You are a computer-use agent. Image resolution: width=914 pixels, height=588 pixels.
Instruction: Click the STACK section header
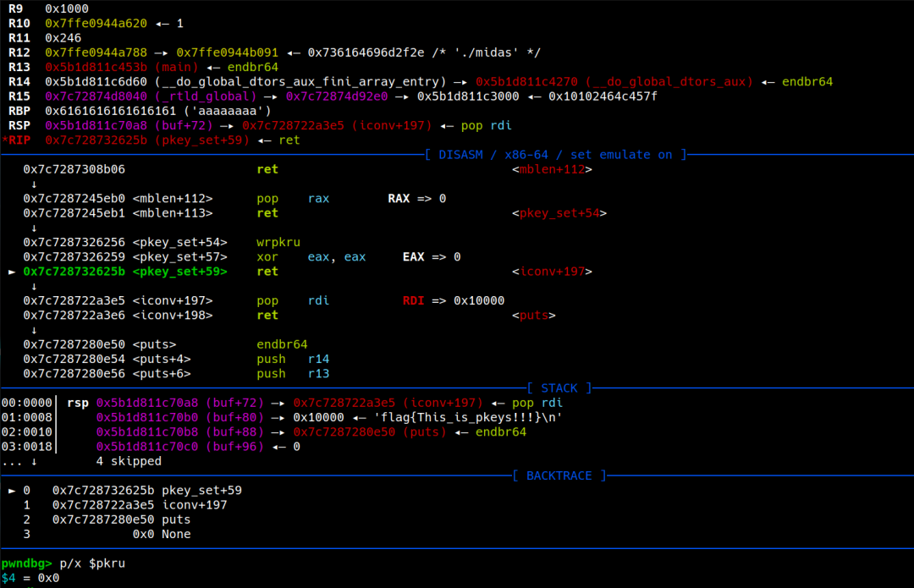tap(559, 387)
